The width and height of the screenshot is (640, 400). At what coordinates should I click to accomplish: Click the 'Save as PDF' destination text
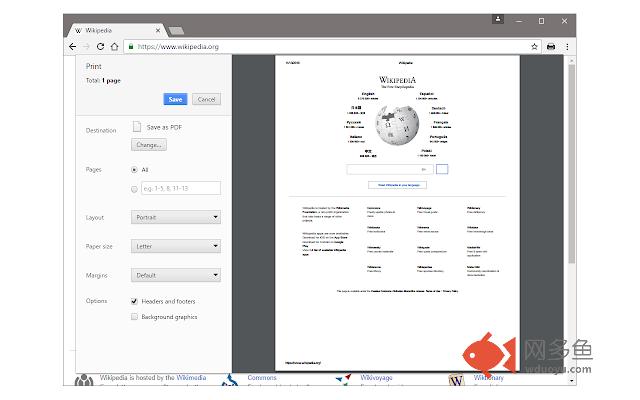[x=164, y=127]
